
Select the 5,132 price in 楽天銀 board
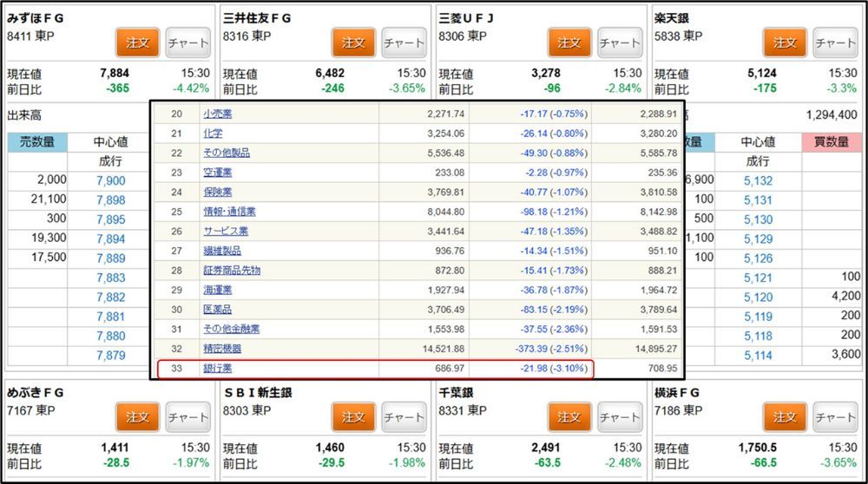pos(758,181)
